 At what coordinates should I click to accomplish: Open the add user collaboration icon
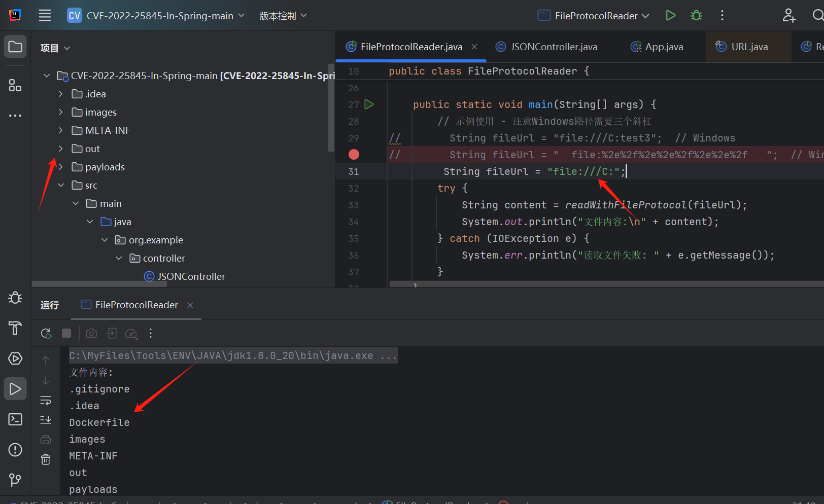[788, 15]
